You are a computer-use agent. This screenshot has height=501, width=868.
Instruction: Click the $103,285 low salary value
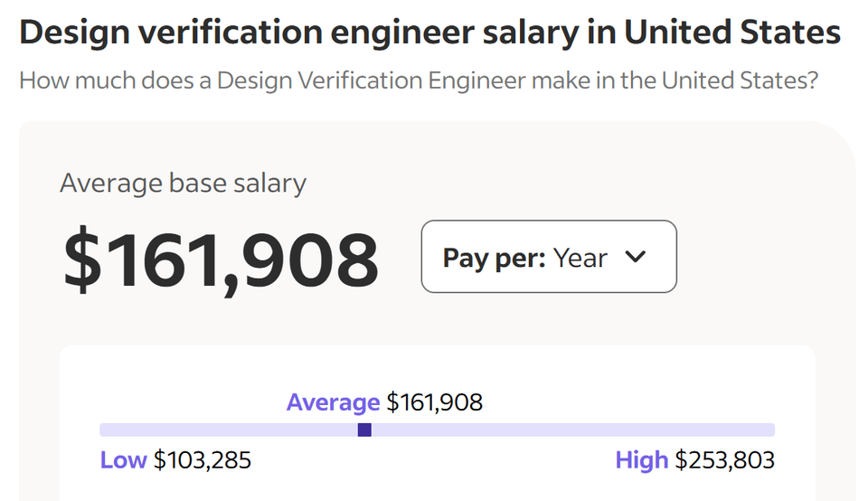click(203, 460)
